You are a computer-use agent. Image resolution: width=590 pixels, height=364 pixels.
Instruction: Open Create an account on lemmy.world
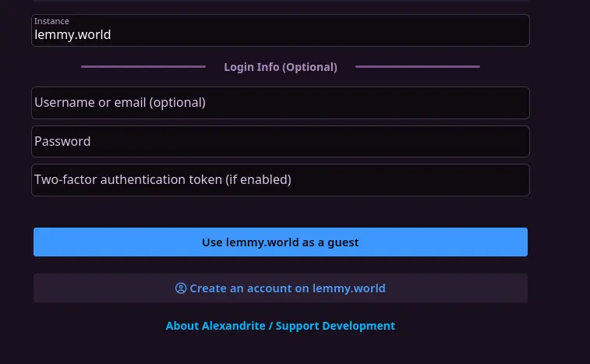(287, 288)
